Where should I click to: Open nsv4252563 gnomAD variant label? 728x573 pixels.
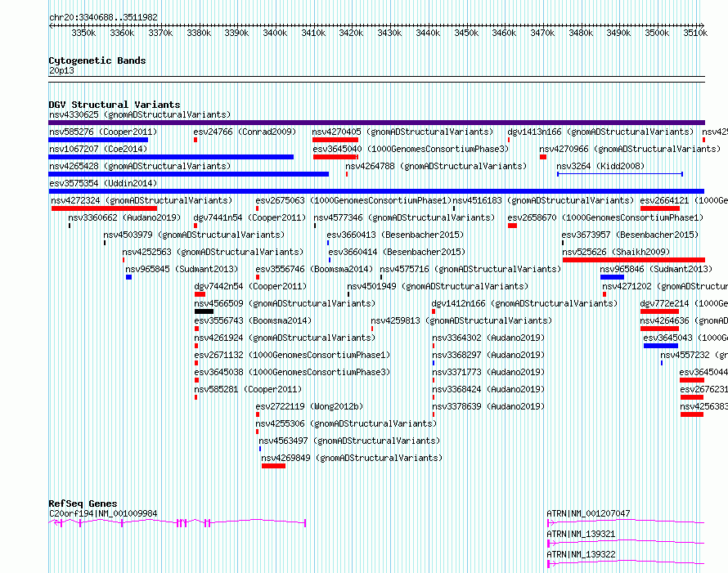click(x=213, y=252)
